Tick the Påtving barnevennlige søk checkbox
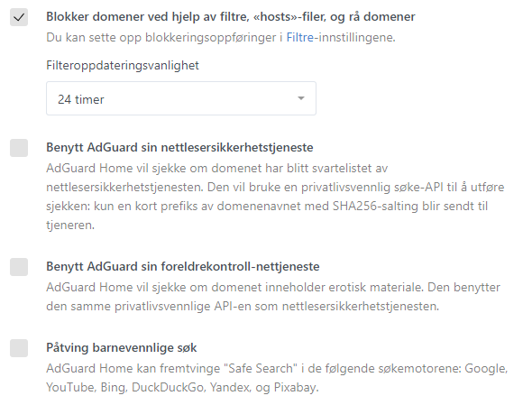Screen dimensions: 532x405 (x=19, y=348)
